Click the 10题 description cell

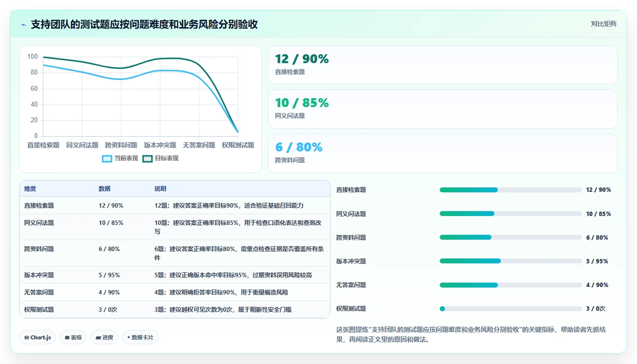coord(239,227)
